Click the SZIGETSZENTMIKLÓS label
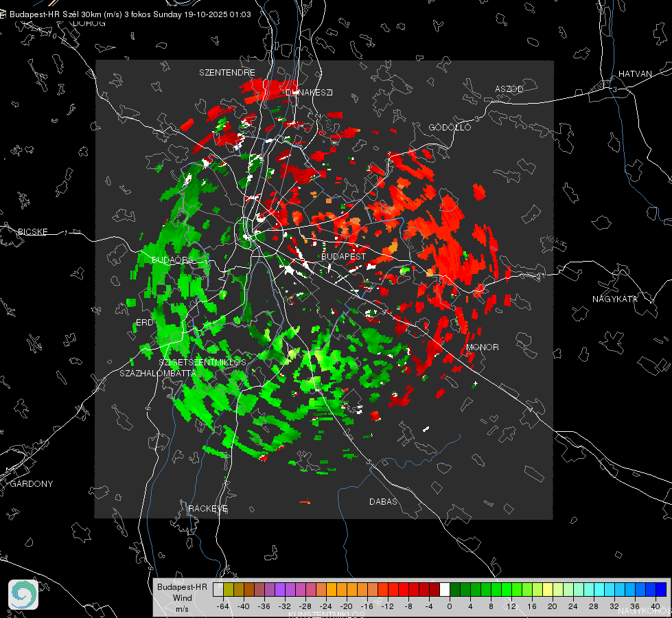The image size is (672, 618). click(x=202, y=363)
